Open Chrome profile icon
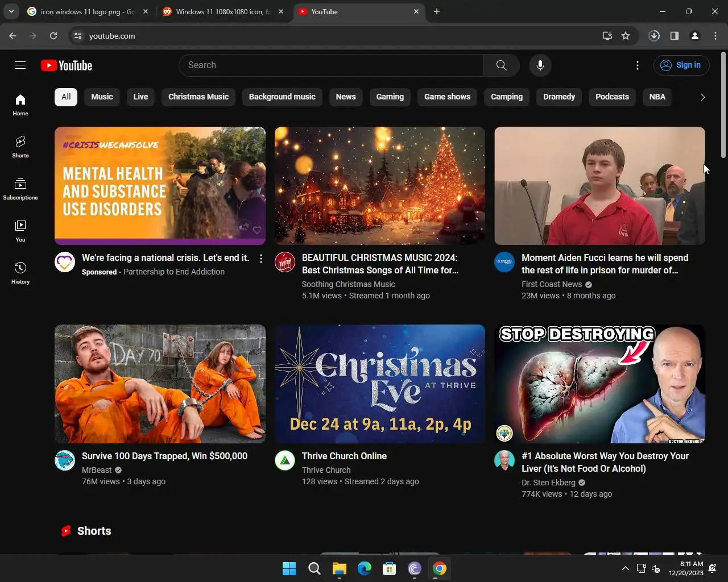The image size is (728, 582). (695, 36)
